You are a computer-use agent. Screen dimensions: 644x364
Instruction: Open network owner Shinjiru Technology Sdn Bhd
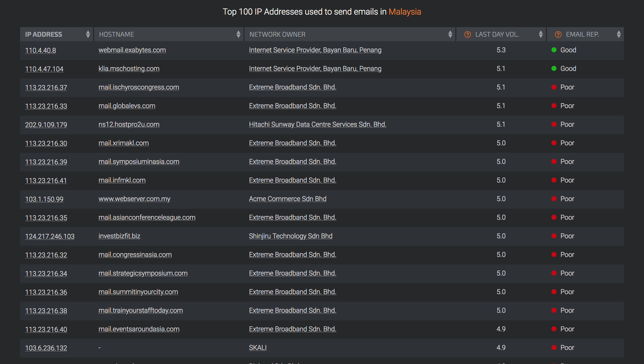click(291, 236)
